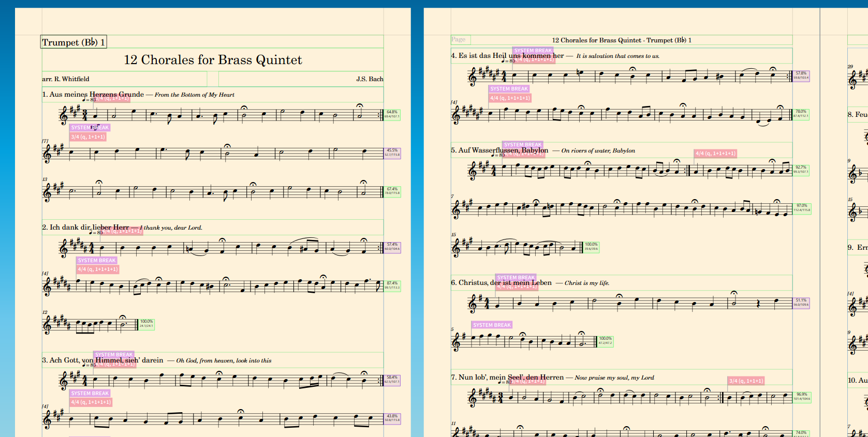Select heading '1. Aus meines Herzens Grunde'
The height and width of the screenshot is (437, 868).
coord(93,95)
